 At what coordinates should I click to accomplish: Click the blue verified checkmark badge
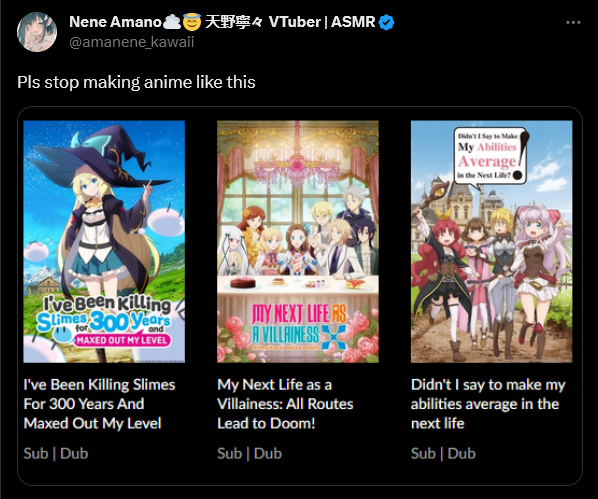[x=387, y=22]
